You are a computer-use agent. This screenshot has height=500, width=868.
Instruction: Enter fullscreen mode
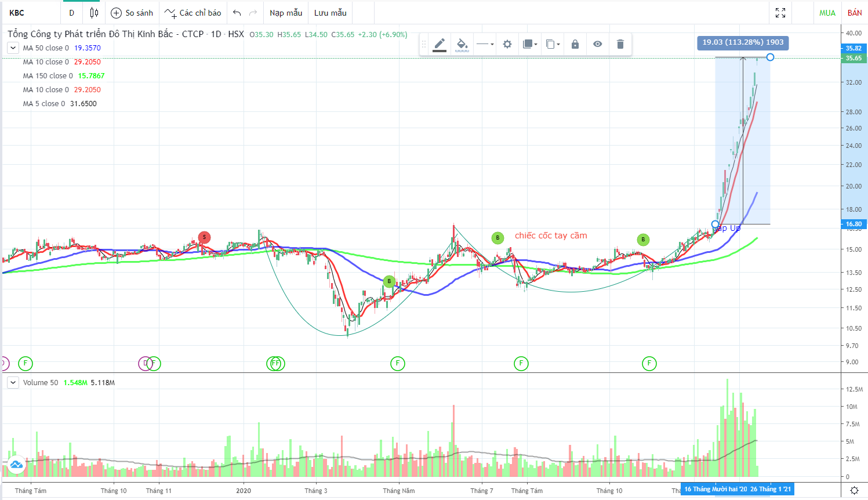tap(780, 13)
